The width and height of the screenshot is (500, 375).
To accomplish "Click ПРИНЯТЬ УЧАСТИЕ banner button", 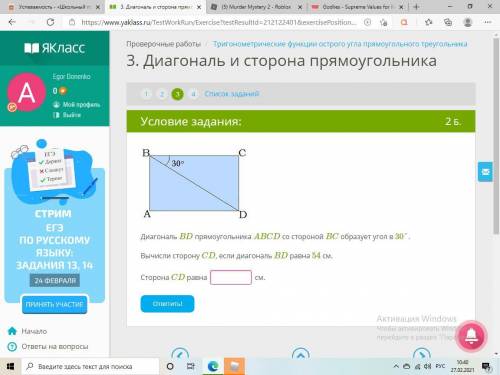I will (x=55, y=304).
